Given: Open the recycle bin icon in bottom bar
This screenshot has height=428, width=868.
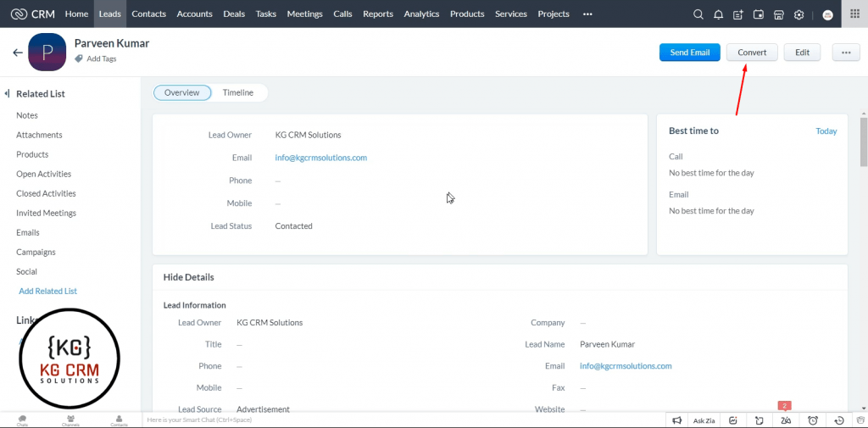Looking at the screenshot, I should click(x=860, y=420).
